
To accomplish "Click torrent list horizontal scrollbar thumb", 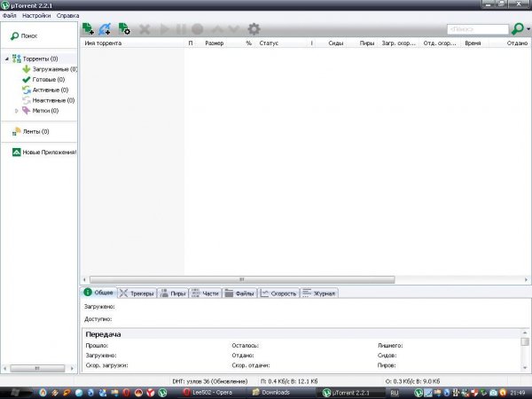I will click(242, 279).
